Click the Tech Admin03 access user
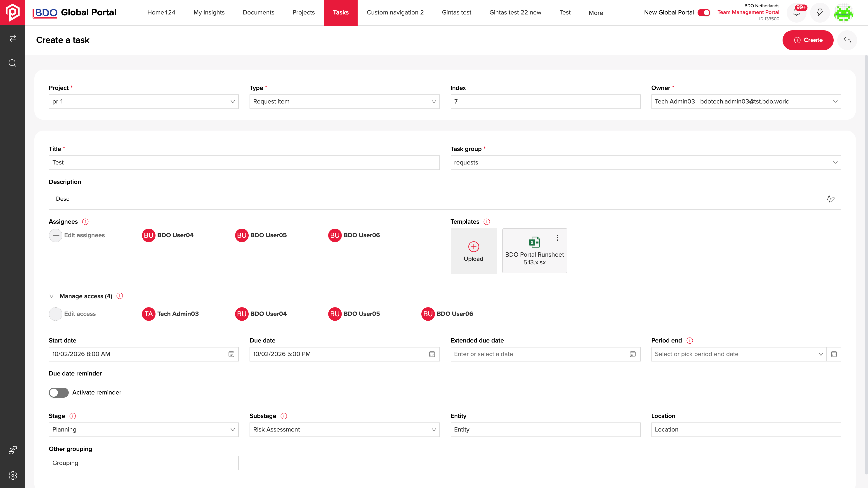The height and width of the screenshot is (488, 868). (170, 314)
